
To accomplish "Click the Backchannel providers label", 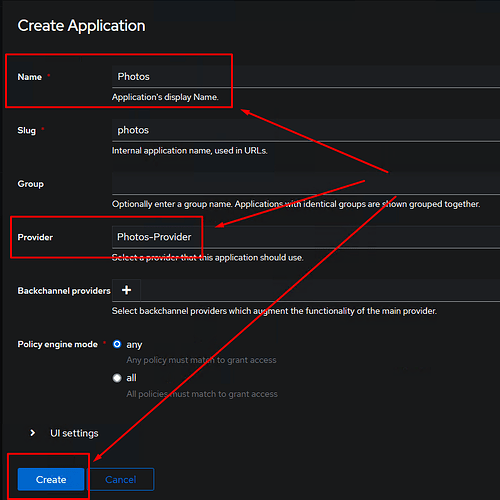I will 64,291.
